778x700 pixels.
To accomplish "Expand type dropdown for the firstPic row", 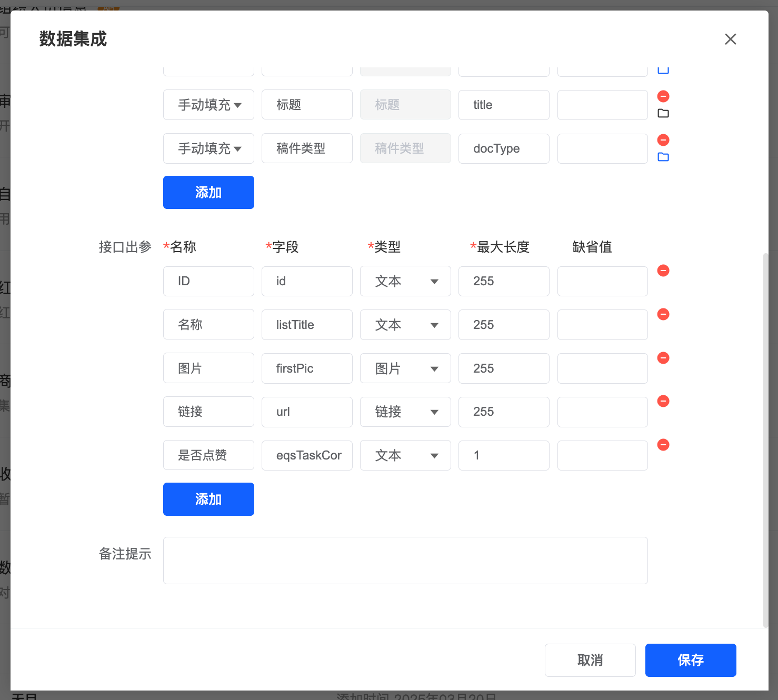I will [405, 368].
